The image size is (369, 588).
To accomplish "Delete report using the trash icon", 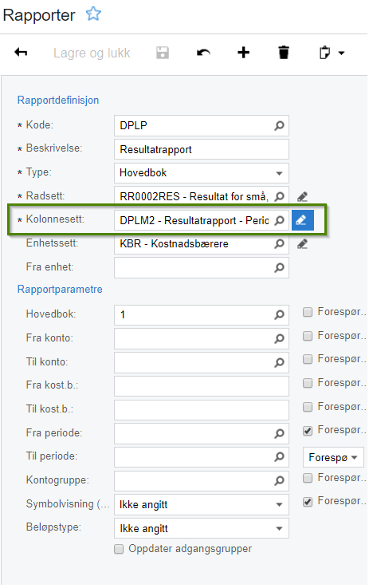I will (284, 53).
